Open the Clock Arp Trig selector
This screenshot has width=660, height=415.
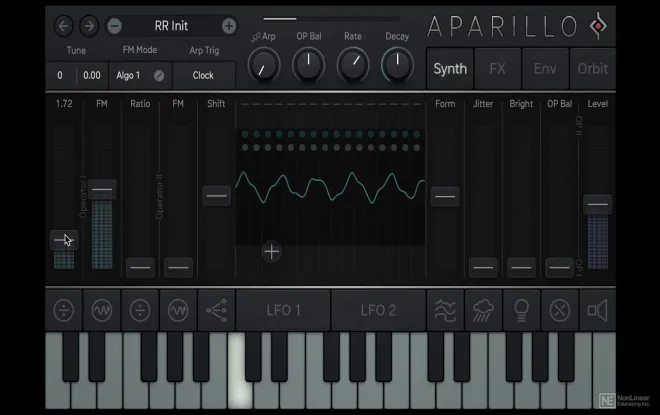pos(204,76)
